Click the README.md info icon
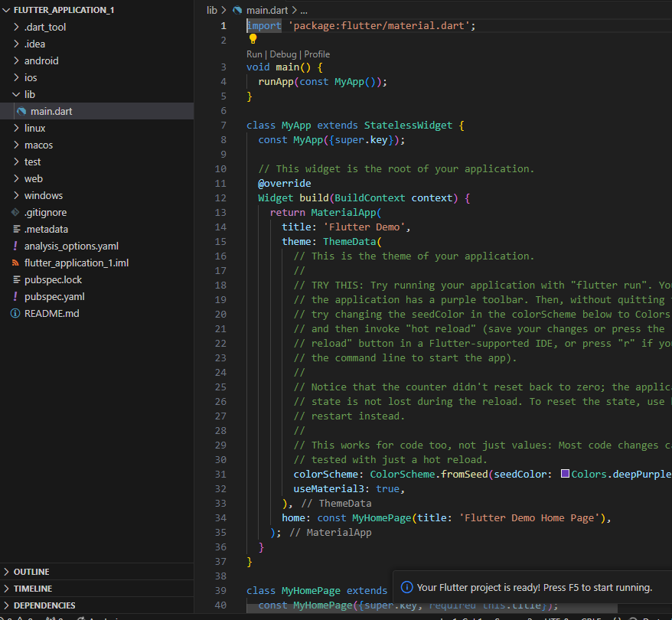This screenshot has width=672, height=620. tap(15, 314)
